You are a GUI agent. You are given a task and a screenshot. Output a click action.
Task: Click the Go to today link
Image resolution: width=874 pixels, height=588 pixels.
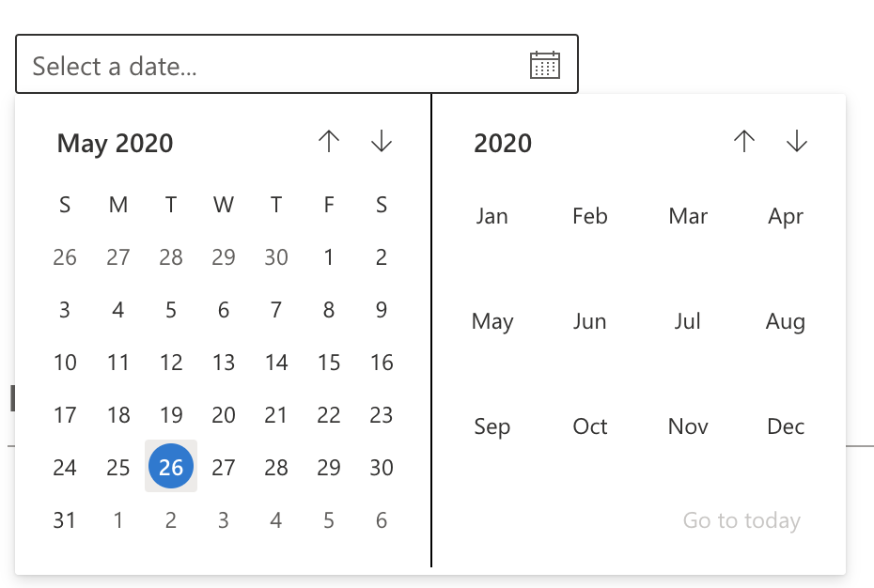click(x=741, y=519)
